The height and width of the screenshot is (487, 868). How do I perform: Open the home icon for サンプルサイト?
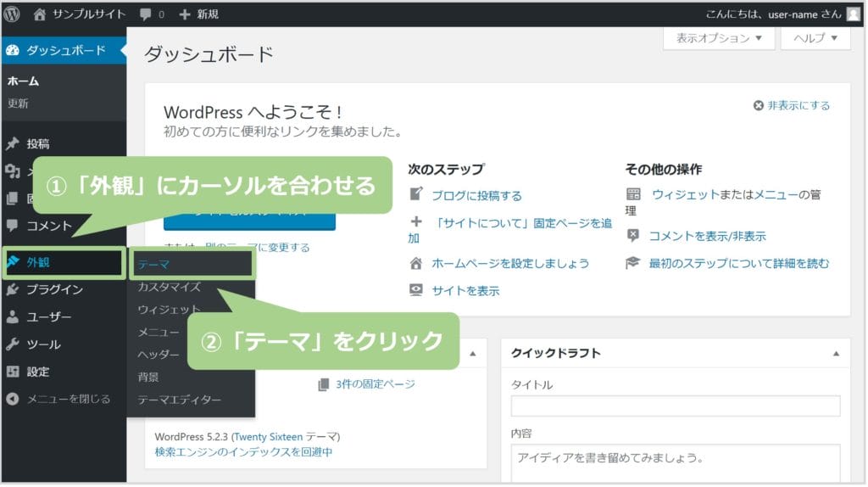pyautogui.click(x=40, y=14)
